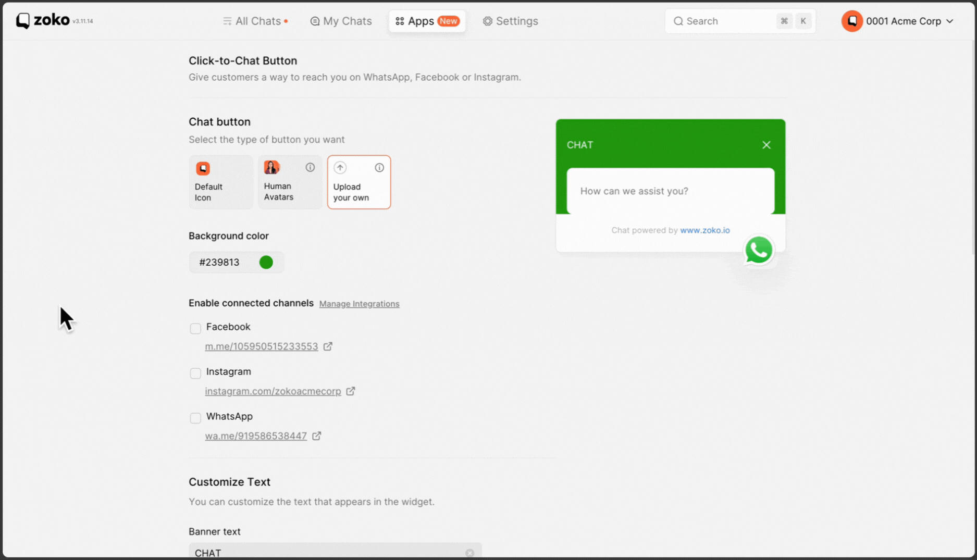Click the Search field

(740, 21)
